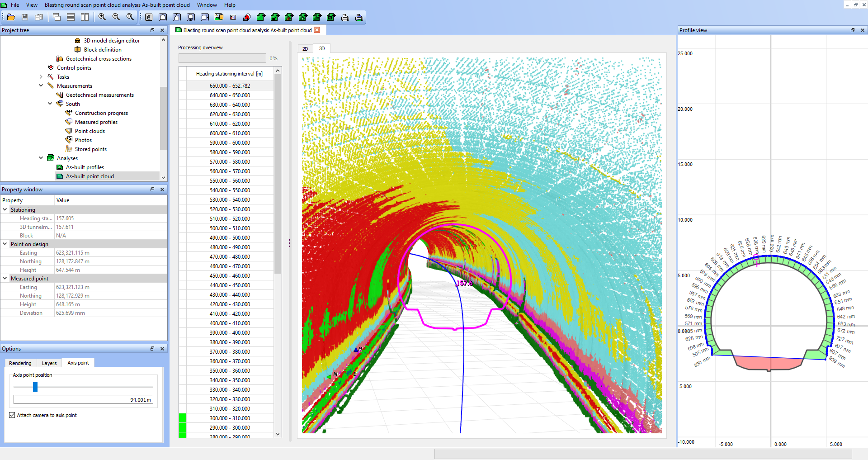Click the zoom out magnifier icon
This screenshot has height=460, width=868.
click(x=116, y=17)
